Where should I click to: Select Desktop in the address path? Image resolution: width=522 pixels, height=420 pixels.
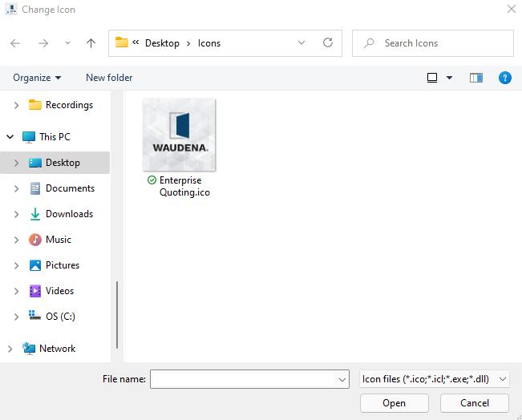click(162, 43)
